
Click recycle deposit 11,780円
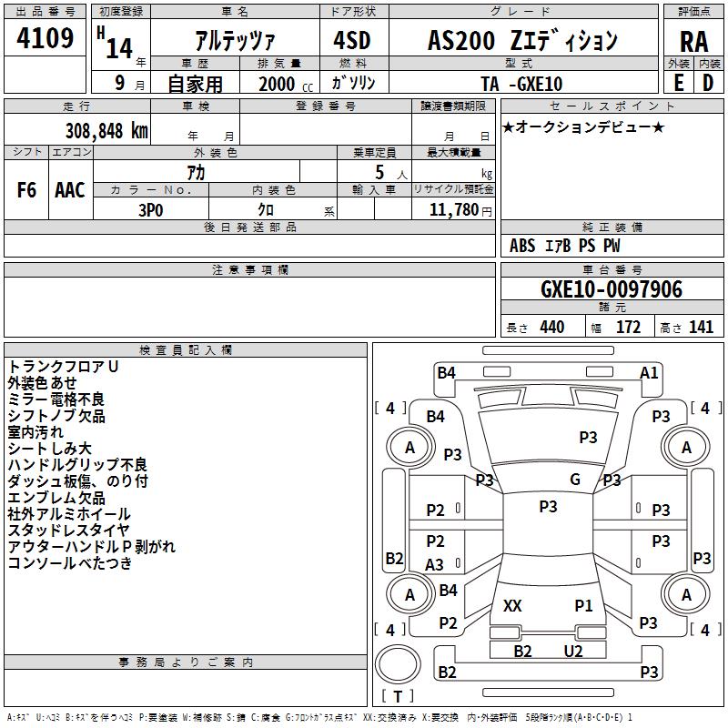click(460, 210)
